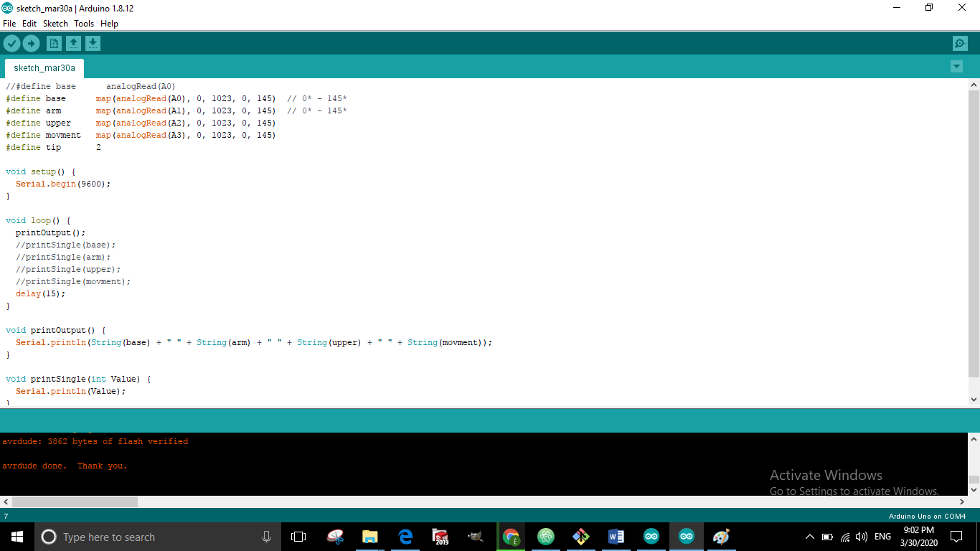
Task: Click the Verify sketch checkmark button
Action: 11,44
